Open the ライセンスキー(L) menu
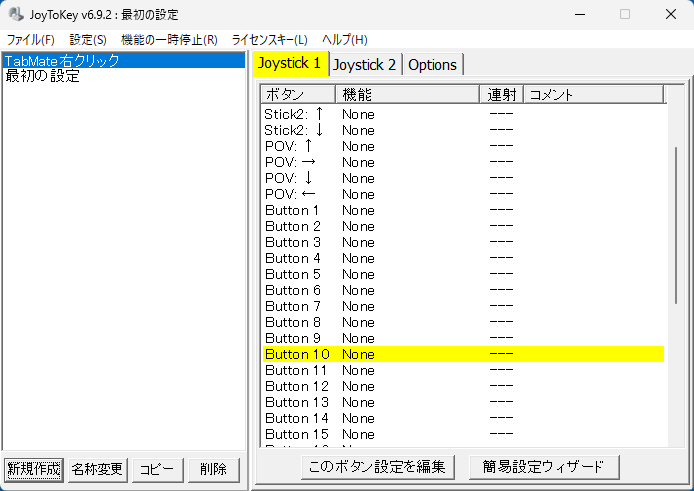694x491 pixels. (x=270, y=40)
